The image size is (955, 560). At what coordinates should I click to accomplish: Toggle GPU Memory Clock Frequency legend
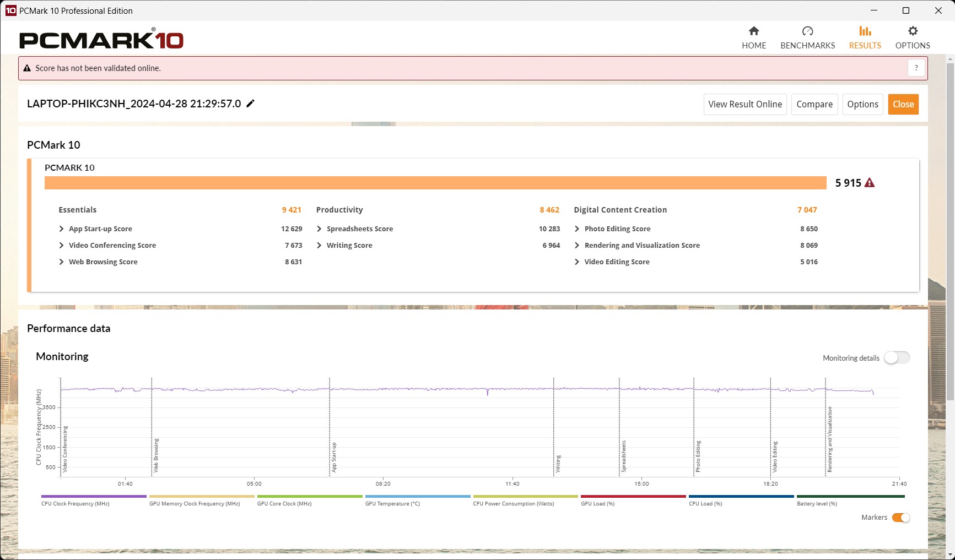pos(202,497)
